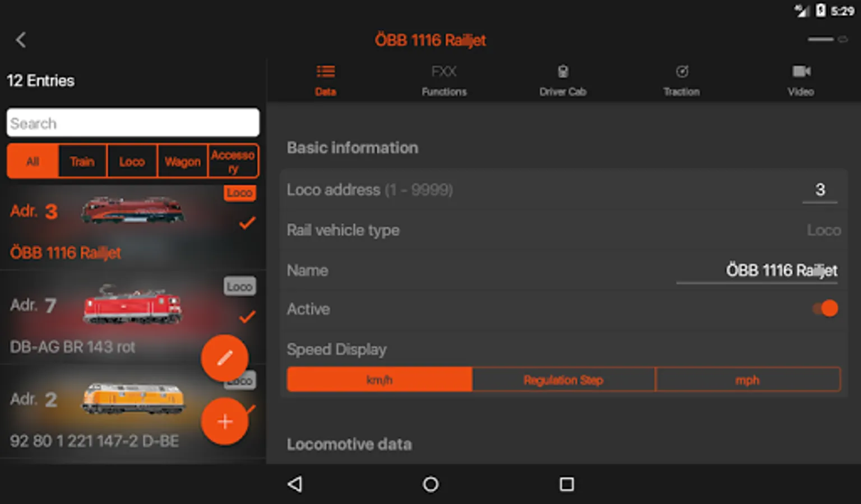Click the Locomotive data heading
The height and width of the screenshot is (504, 861).
(349, 445)
